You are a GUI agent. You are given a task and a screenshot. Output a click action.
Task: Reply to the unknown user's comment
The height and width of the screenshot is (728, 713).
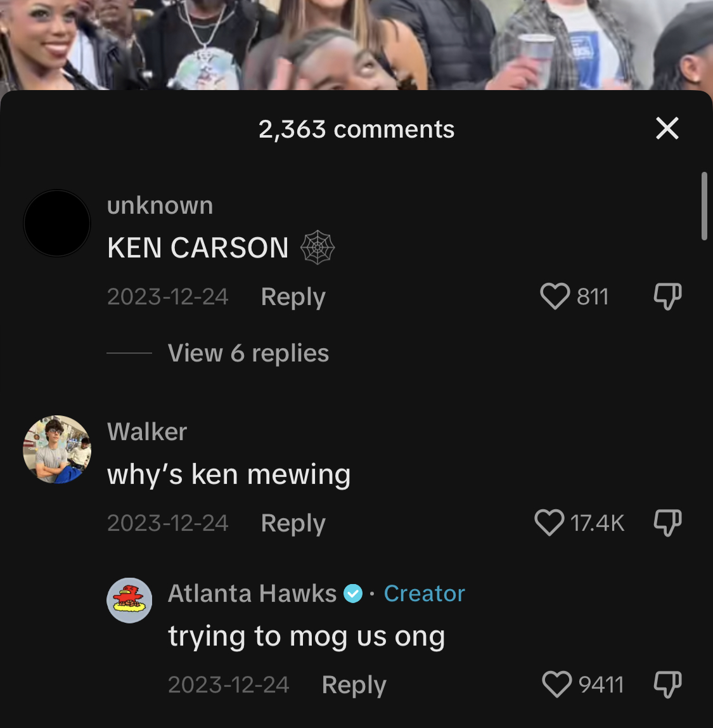click(x=293, y=297)
